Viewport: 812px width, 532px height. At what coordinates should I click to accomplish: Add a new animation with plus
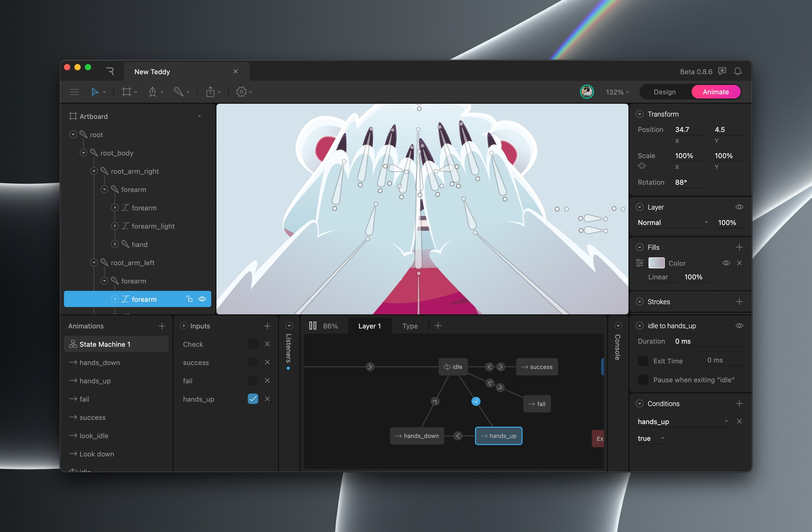[x=162, y=326]
